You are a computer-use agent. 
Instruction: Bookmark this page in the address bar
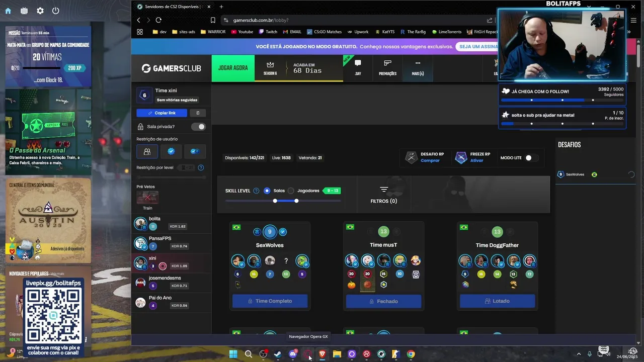click(x=213, y=20)
